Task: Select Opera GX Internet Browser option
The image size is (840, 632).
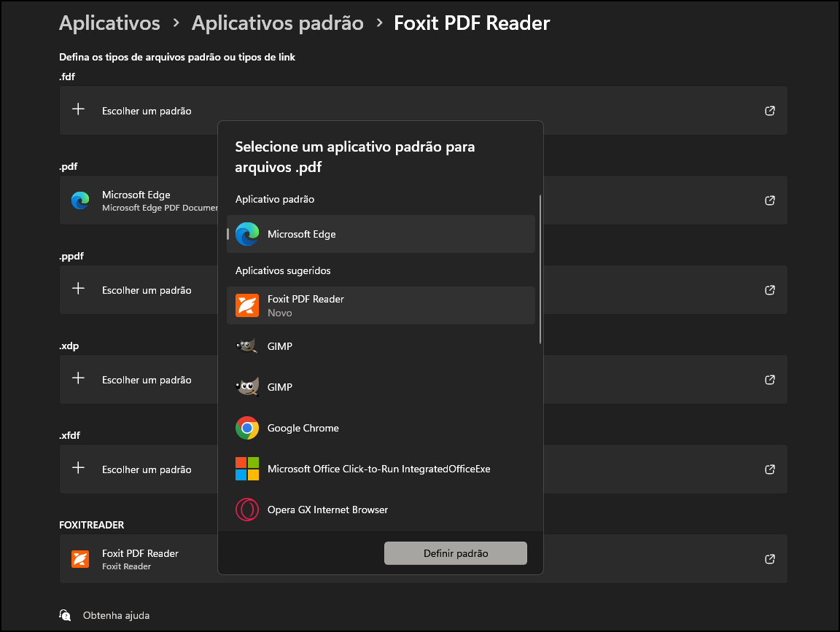Action: 381,510
